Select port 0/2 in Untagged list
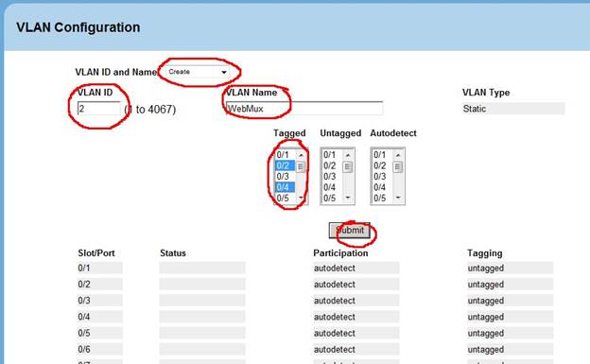This screenshot has width=590, height=364. click(x=332, y=165)
